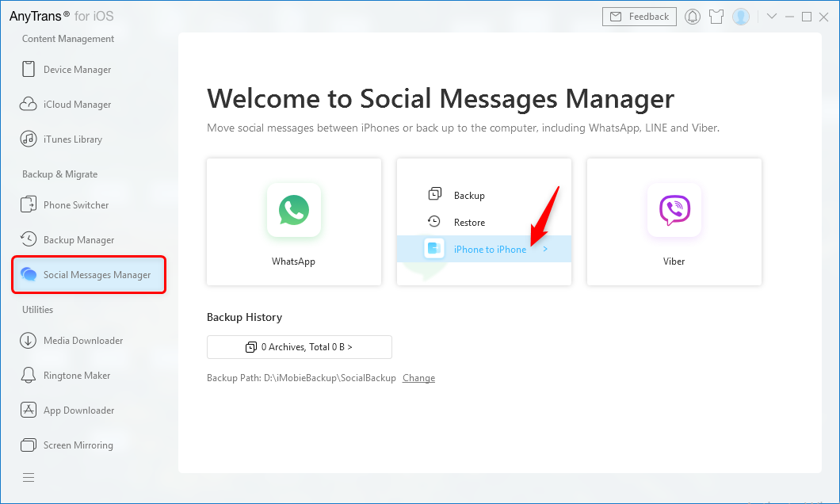Click the Social Messages Manager chat icon
The height and width of the screenshot is (504, 840).
click(x=29, y=274)
